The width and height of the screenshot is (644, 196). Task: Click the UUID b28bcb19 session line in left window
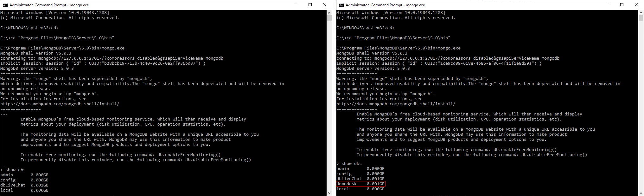pos(103,63)
